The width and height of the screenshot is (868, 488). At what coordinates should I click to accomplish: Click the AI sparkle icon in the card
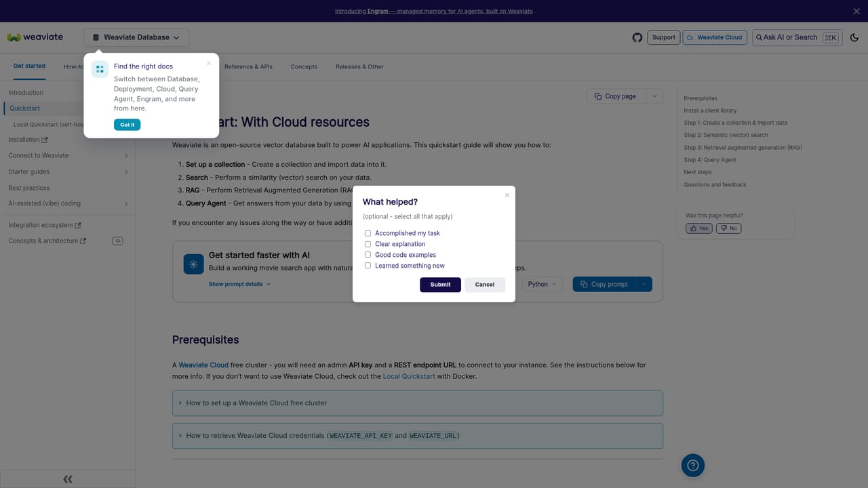point(194,264)
